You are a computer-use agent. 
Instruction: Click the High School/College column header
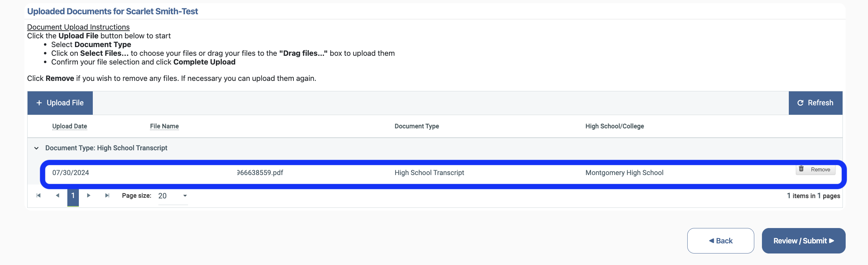[614, 126]
